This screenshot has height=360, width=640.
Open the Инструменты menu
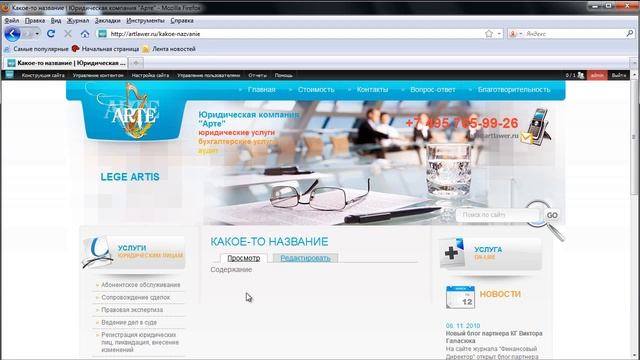coord(145,20)
